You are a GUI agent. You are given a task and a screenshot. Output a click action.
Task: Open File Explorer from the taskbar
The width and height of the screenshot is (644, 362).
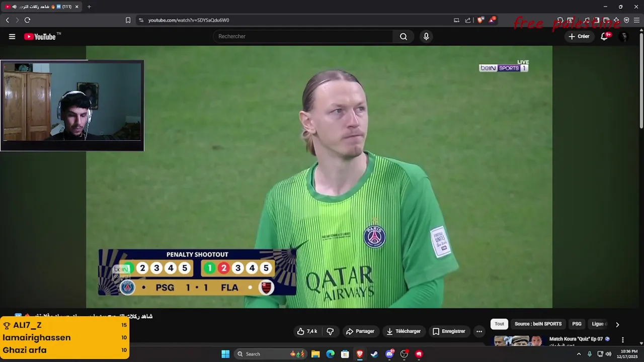tap(315, 354)
